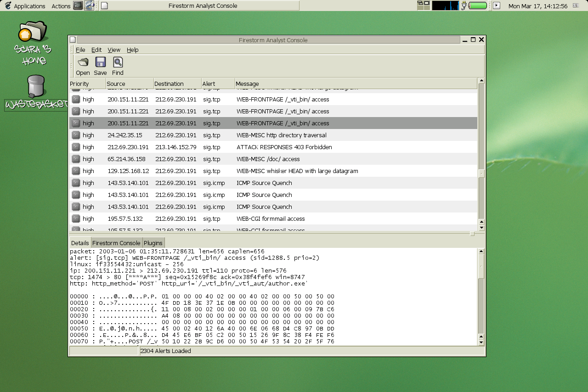Sort alerts by the Destination column header
Screen dimensions: 588x392
(x=177, y=84)
